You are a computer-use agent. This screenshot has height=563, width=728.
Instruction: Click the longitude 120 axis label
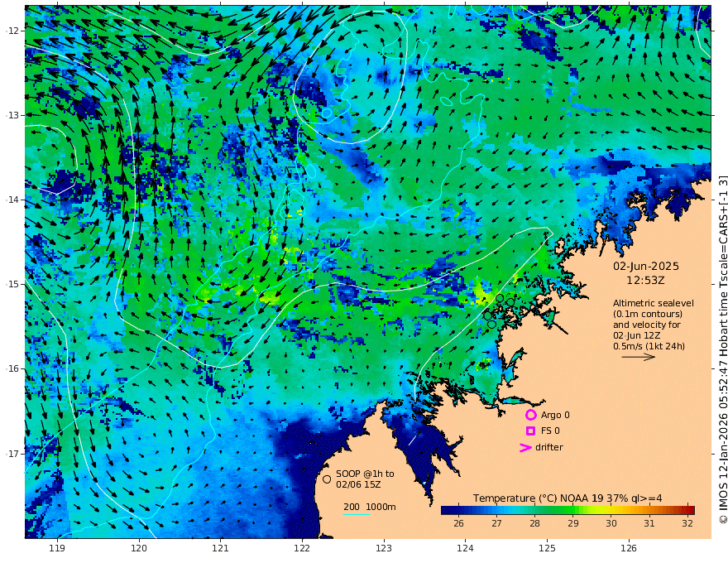139,548
